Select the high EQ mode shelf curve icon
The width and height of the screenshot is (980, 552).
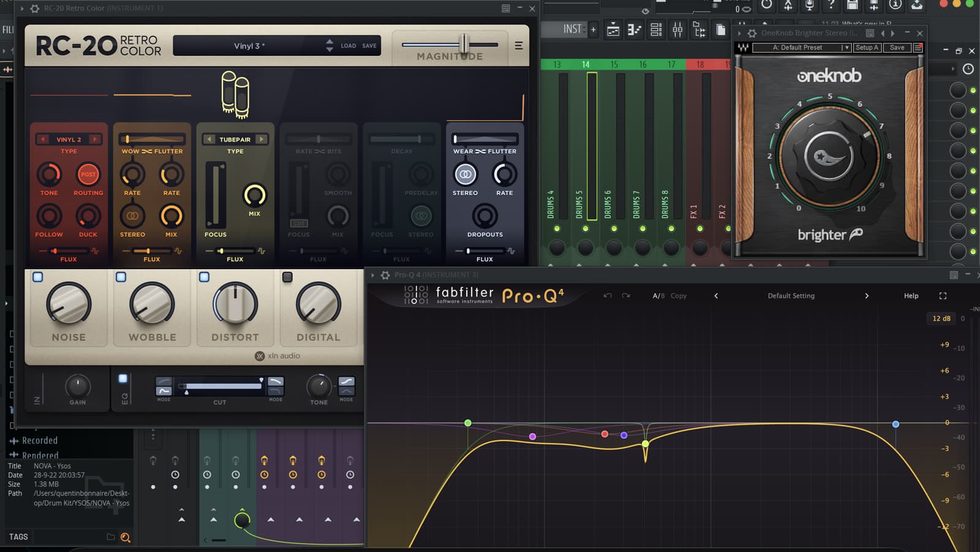coord(276,381)
